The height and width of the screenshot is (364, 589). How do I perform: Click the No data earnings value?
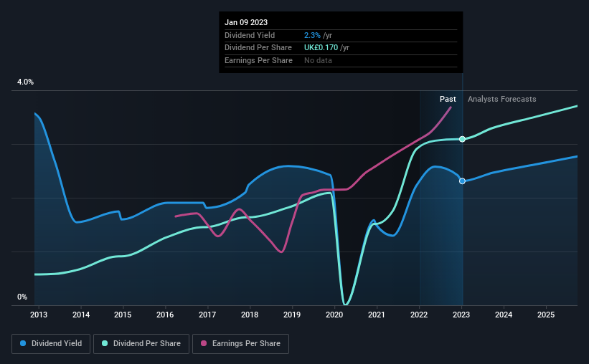click(x=318, y=60)
